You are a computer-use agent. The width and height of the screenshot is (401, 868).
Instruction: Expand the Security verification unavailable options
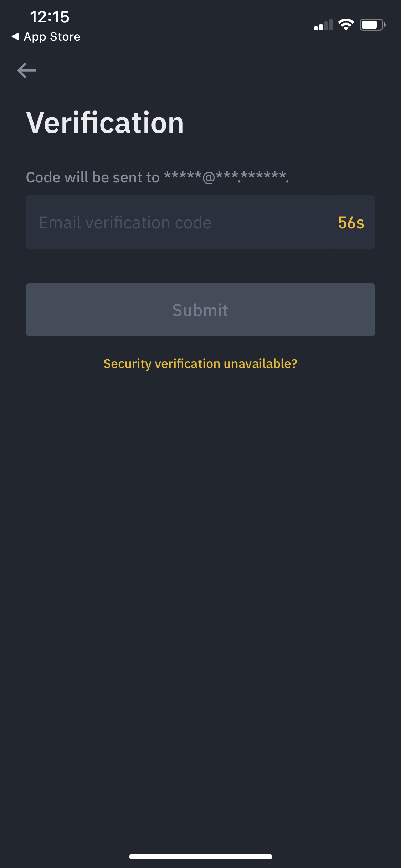(x=200, y=364)
